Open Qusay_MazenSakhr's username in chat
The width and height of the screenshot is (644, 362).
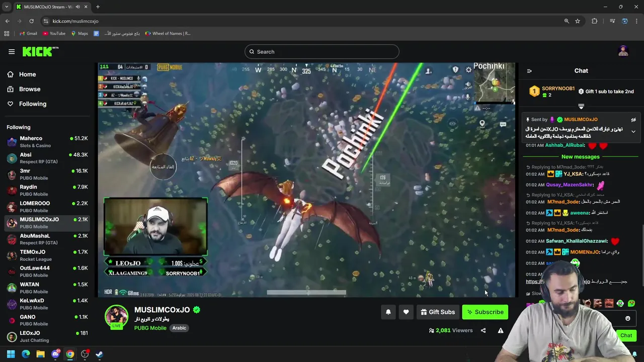570,185
